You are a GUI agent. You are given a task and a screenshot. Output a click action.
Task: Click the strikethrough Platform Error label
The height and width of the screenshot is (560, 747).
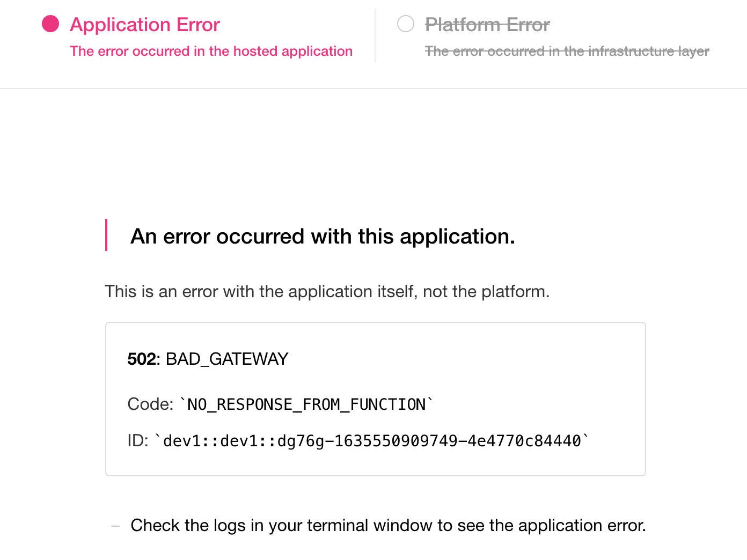coord(487,25)
